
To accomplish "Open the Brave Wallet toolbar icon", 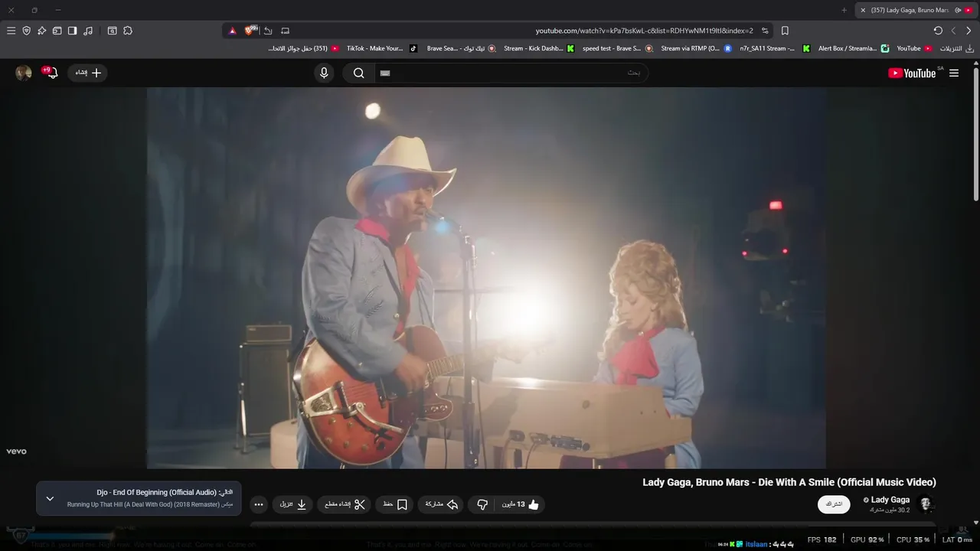I will pyautogui.click(x=57, y=31).
